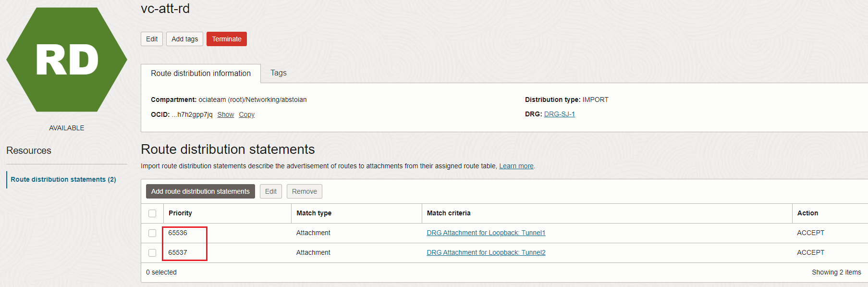
Task: Select the Route distribution information tab
Action: tap(200, 74)
